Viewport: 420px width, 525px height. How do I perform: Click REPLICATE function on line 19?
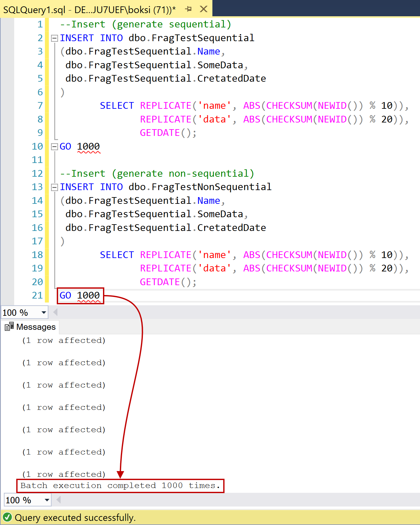tap(166, 268)
